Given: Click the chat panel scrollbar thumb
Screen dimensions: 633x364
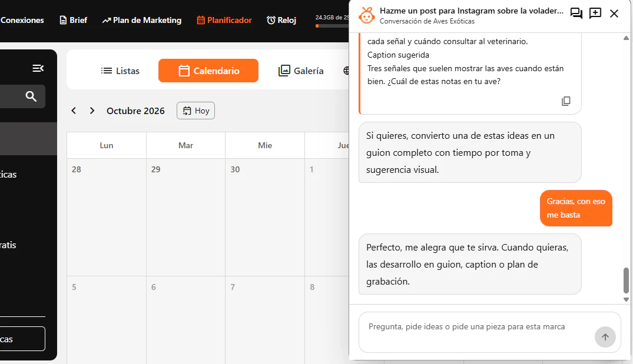Looking at the screenshot, I should point(626,280).
